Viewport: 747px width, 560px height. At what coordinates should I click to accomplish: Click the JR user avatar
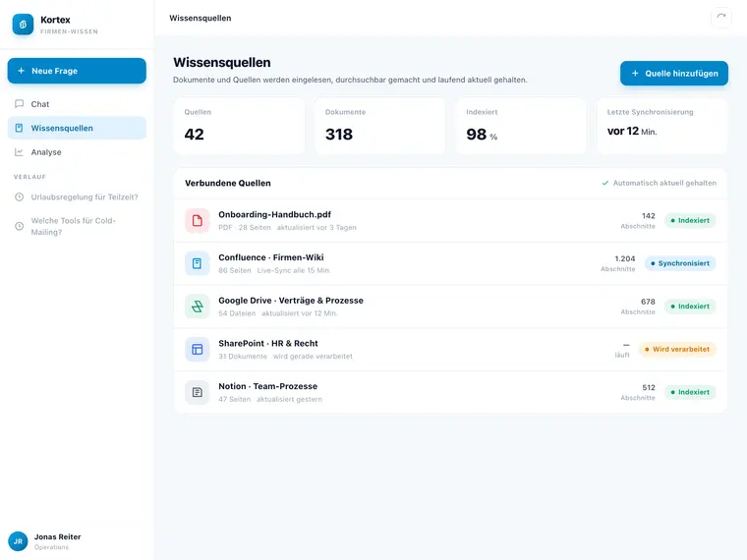(18, 541)
